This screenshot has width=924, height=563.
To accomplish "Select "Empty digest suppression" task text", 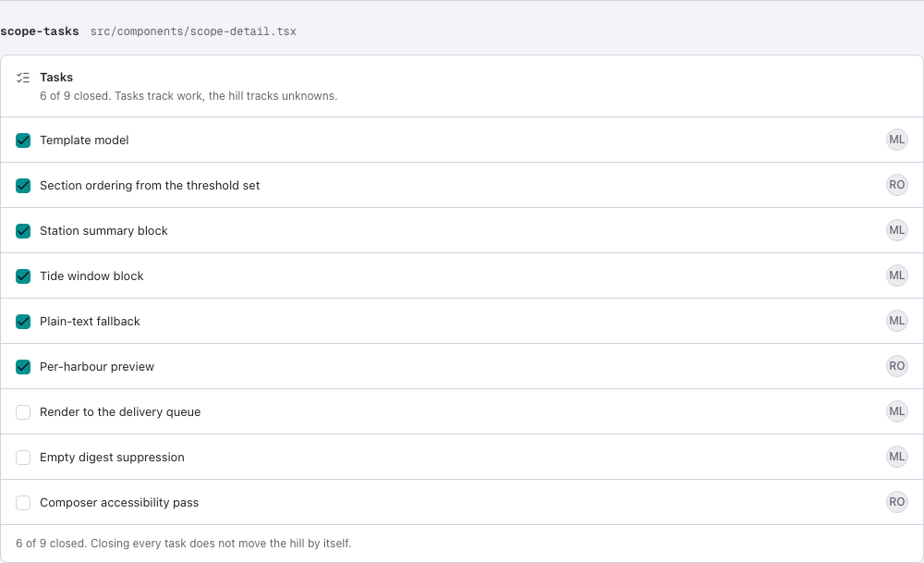I will click(112, 458).
